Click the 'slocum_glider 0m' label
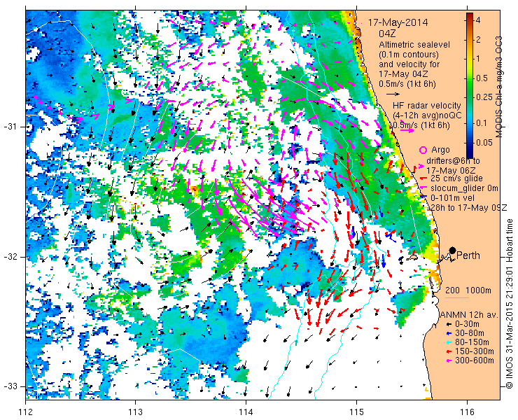The image size is (518, 420). coord(464,188)
